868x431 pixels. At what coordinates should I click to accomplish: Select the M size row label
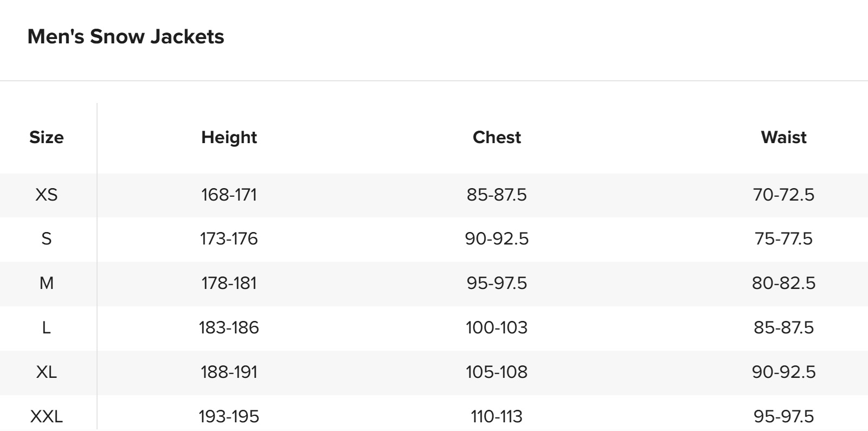[47, 284]
